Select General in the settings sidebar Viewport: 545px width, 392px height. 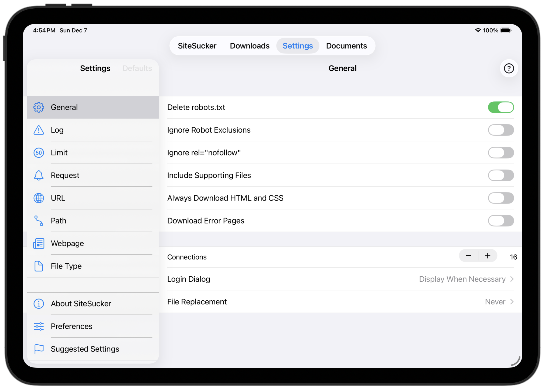point(93,107)
